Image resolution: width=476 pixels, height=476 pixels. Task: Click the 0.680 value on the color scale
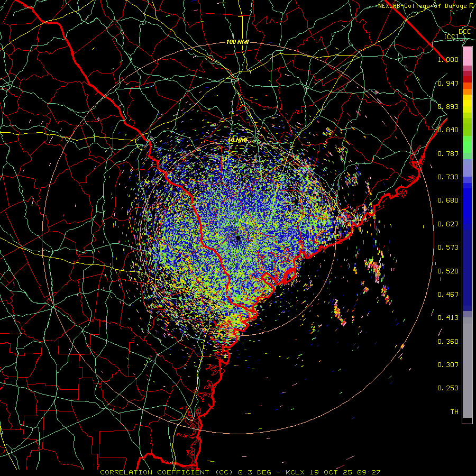448,200
